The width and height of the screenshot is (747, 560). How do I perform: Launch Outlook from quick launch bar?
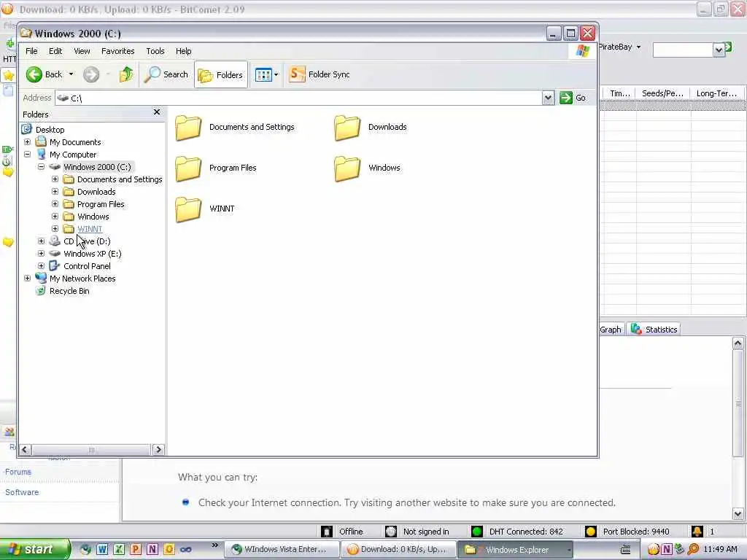(169, 550)
